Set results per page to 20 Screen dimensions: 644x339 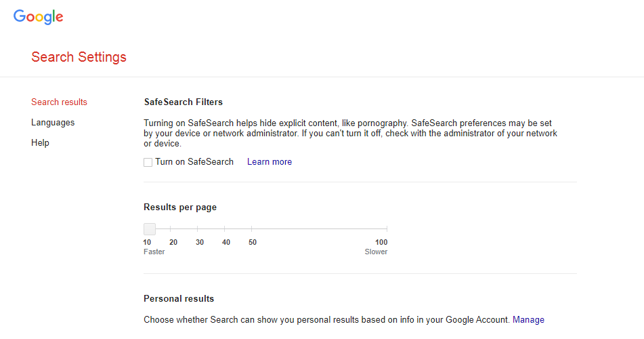click(x=171, y=229)
